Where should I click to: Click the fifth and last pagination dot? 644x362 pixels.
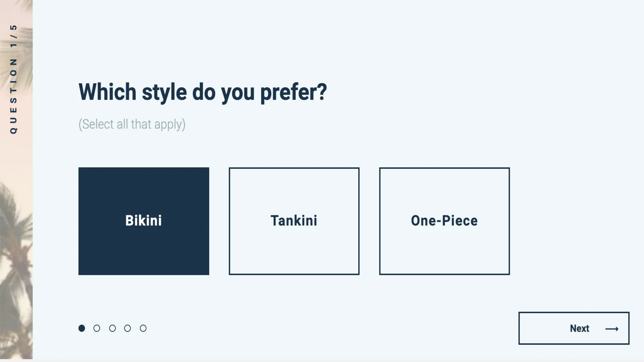(143, 328)
